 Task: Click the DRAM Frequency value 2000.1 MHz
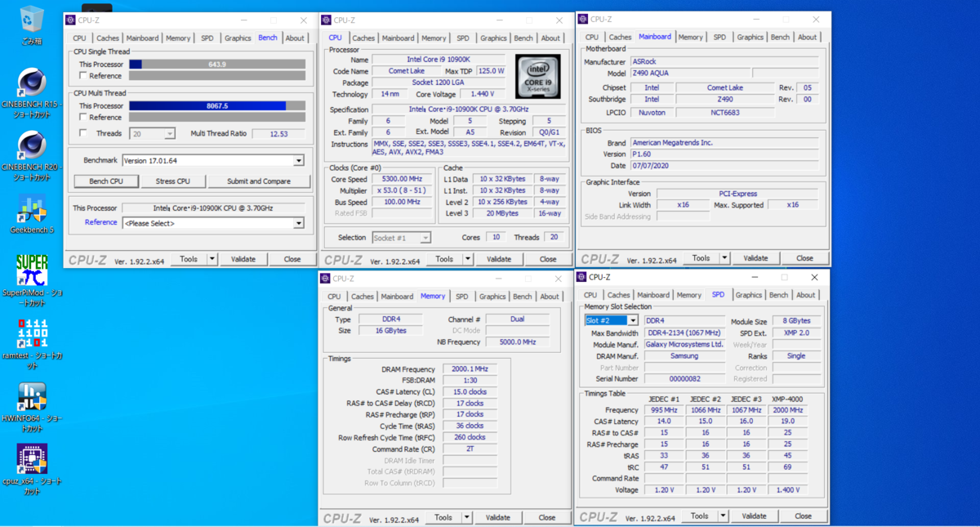pos(470,369)
